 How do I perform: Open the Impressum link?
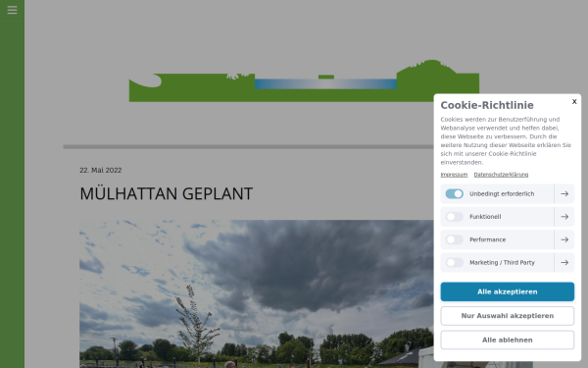tap(454, 175)
